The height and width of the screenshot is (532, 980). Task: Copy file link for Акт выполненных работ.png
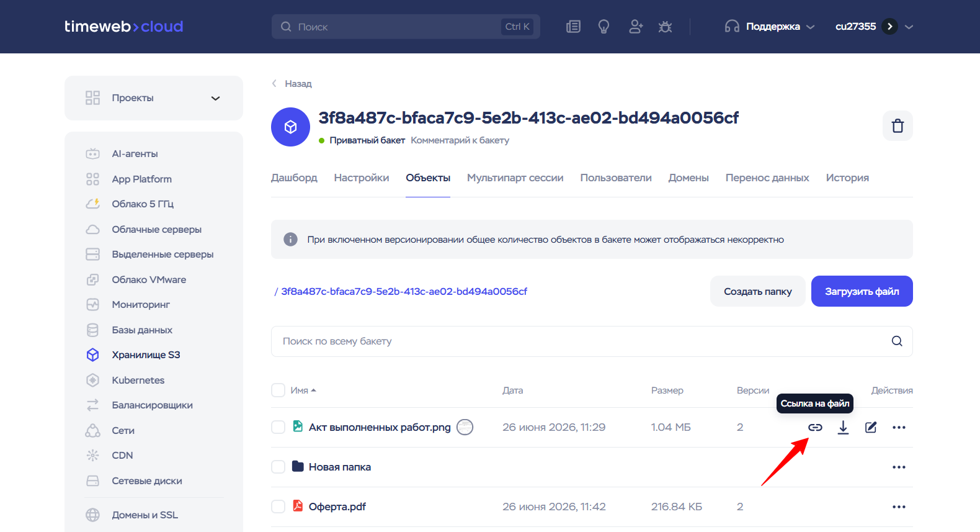(815, 427)
